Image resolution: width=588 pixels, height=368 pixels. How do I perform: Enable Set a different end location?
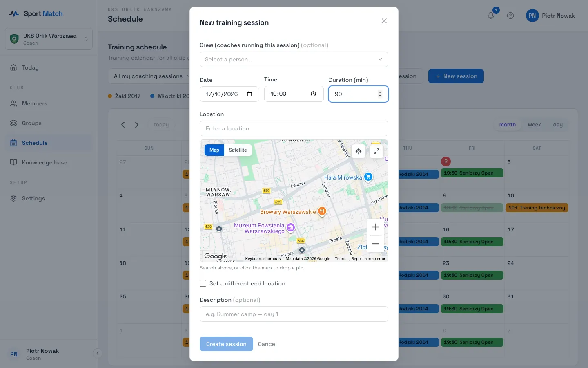[203, 283]
